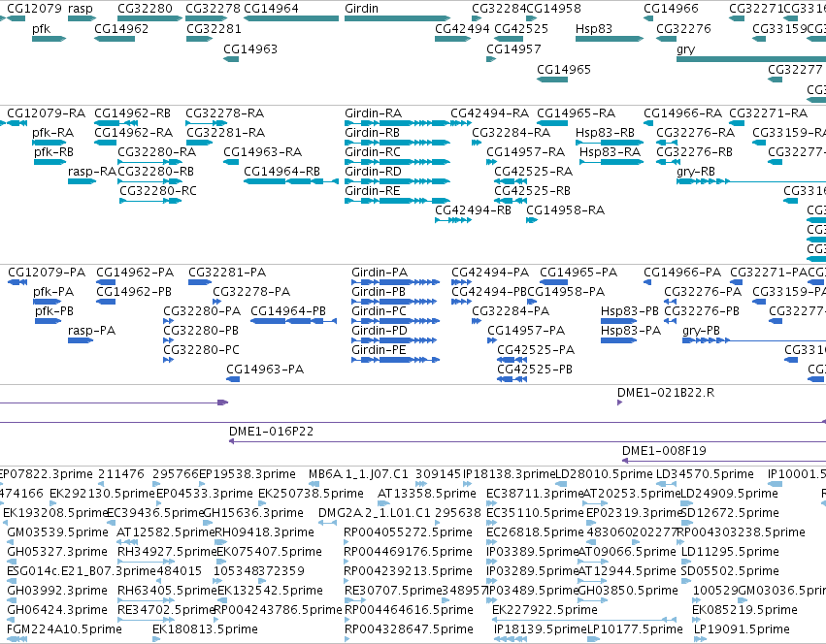Click EST LP10177.5prime

pos(635,629)
